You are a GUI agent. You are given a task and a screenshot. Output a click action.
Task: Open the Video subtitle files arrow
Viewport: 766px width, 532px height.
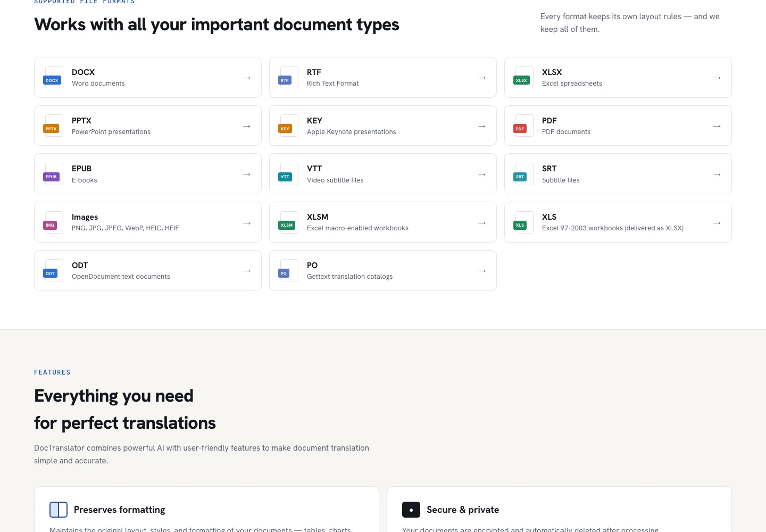(x=482, y=174)
